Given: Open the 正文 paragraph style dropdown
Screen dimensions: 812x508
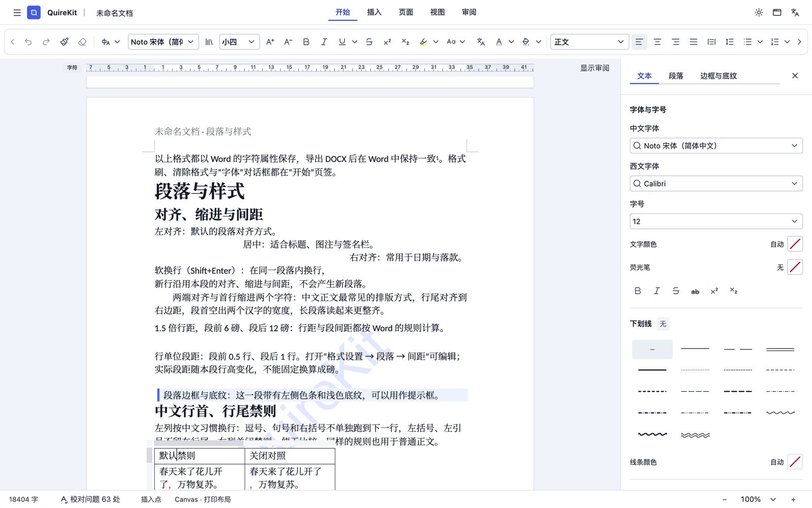Looking at the screenshot, I should click(590, 42).
